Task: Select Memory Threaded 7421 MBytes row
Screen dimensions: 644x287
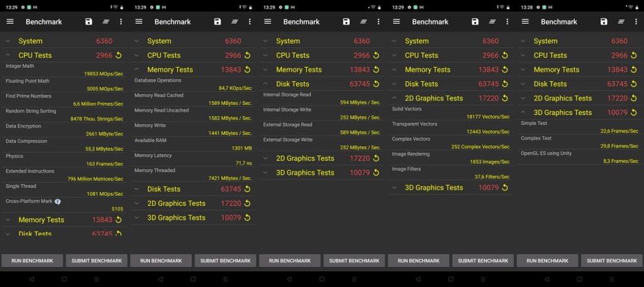Action: 193,174
